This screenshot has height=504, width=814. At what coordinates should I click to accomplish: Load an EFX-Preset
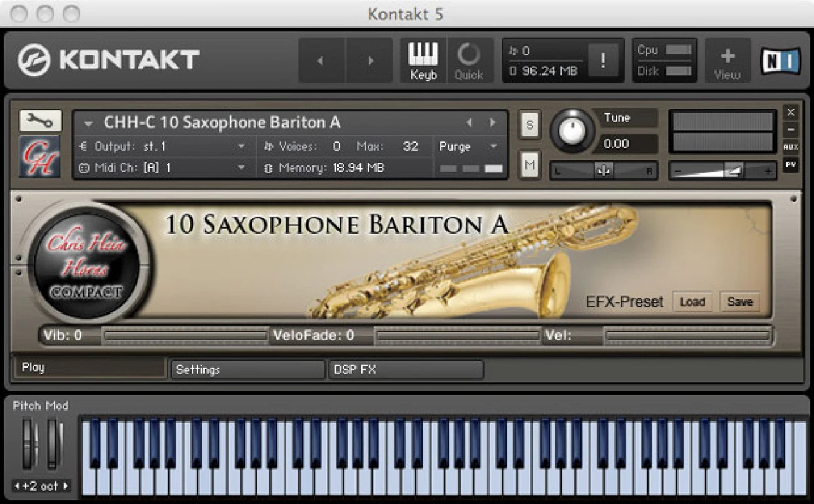693,302
